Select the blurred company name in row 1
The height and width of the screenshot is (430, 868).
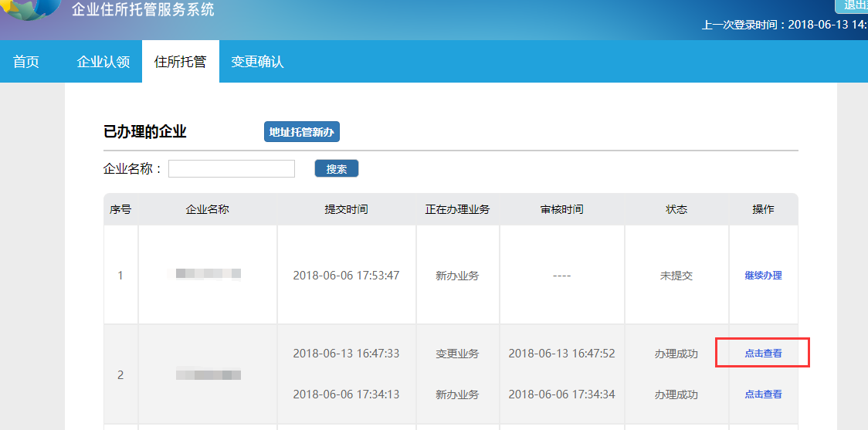[x=208, y=274]
